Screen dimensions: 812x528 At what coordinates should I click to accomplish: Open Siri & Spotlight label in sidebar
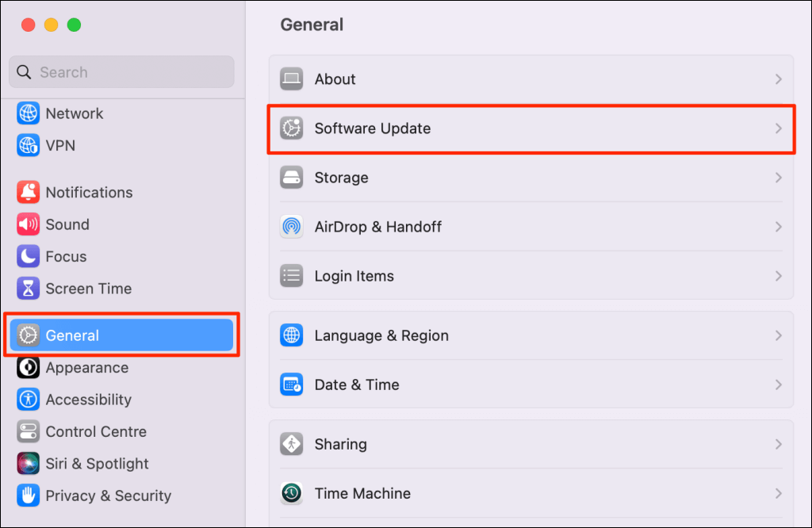pyautogui.click(x=98, y=464)
